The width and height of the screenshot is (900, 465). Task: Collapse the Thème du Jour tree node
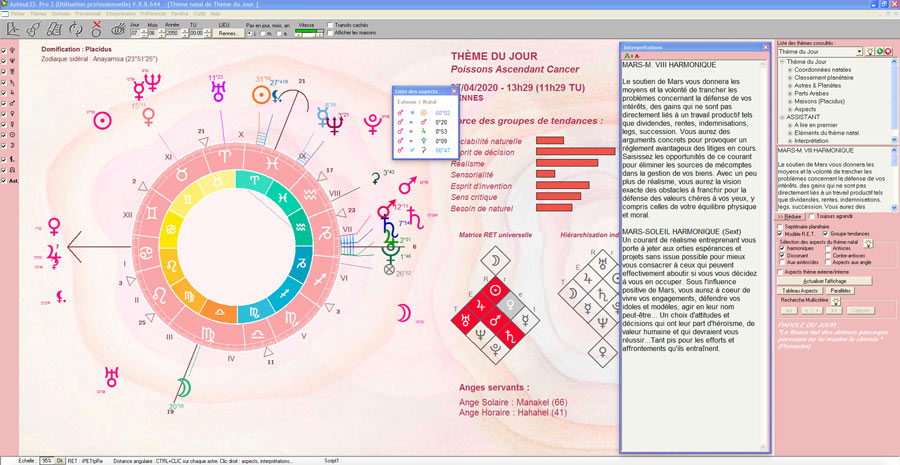pos(782,61)
